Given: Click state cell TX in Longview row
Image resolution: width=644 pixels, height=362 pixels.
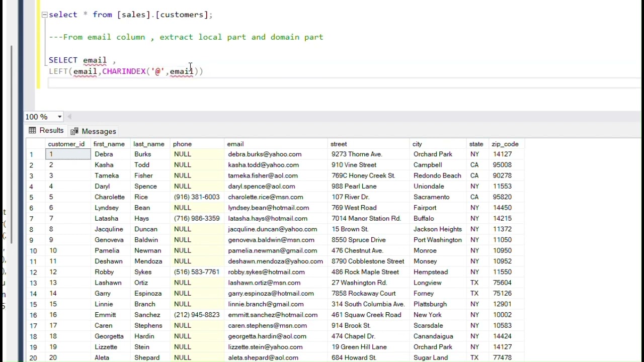Looking at the screenshot, I should click(x=478, y=283).
